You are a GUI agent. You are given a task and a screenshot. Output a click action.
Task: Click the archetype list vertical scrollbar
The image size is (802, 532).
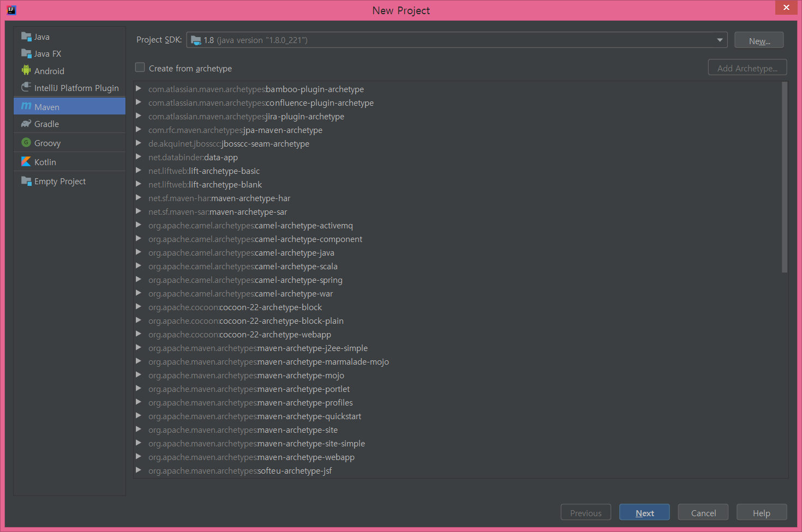coord(785,177)
